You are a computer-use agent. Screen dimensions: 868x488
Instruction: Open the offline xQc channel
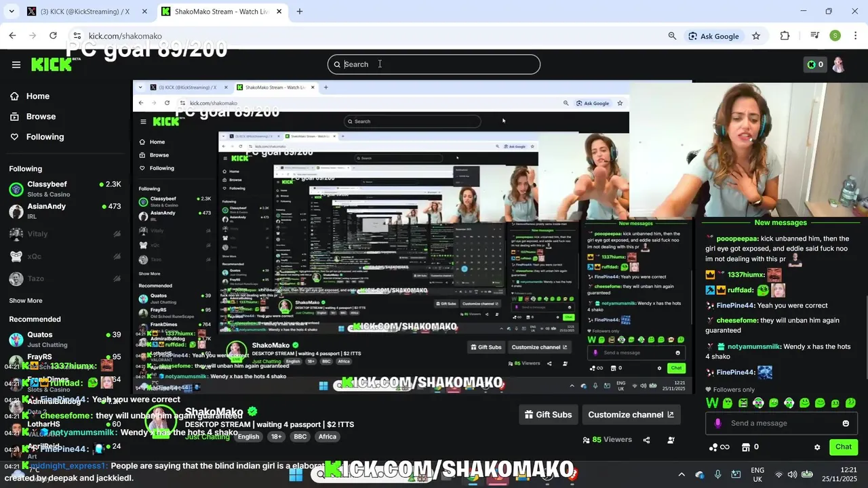65,256
